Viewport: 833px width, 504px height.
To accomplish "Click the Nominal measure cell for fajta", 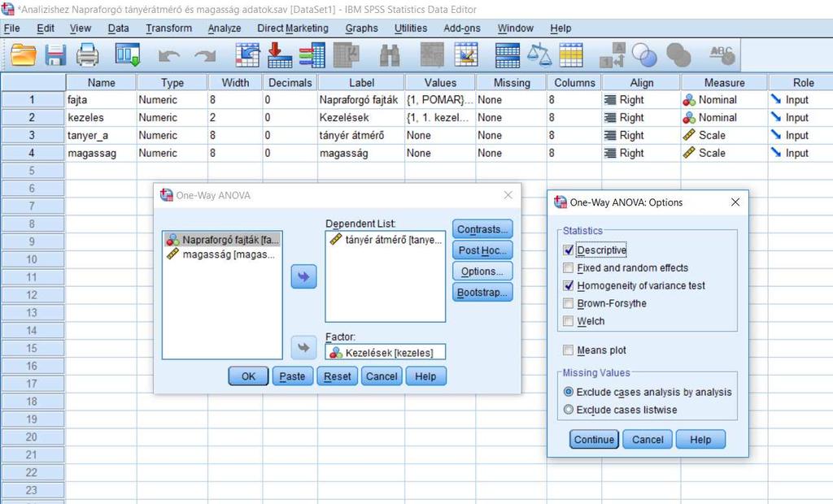I will [724, 99].
